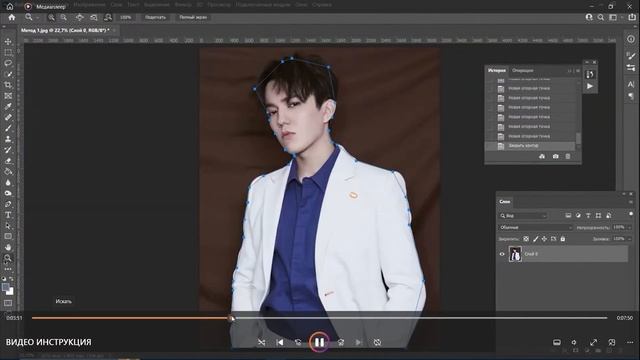Image resolution: width=640 pixels, height=360 pixels.
Task: Enter mini player view
Action: point(611,342)
